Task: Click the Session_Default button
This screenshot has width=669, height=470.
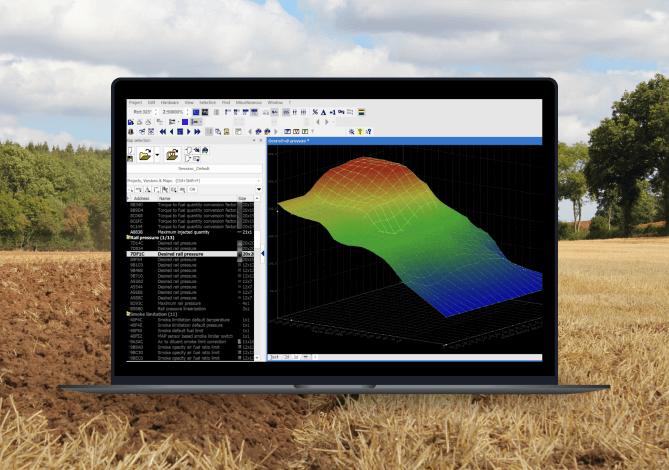Action: 195,170
